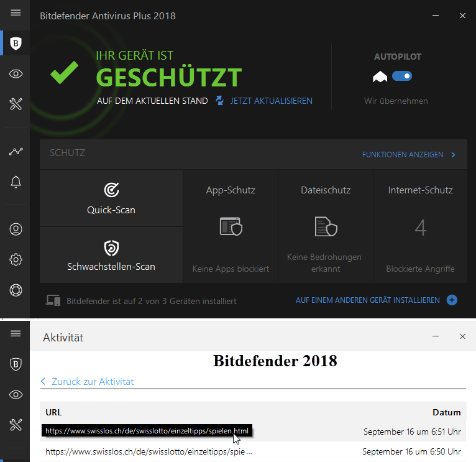Open Notifications bell icon

click(16, 182)
